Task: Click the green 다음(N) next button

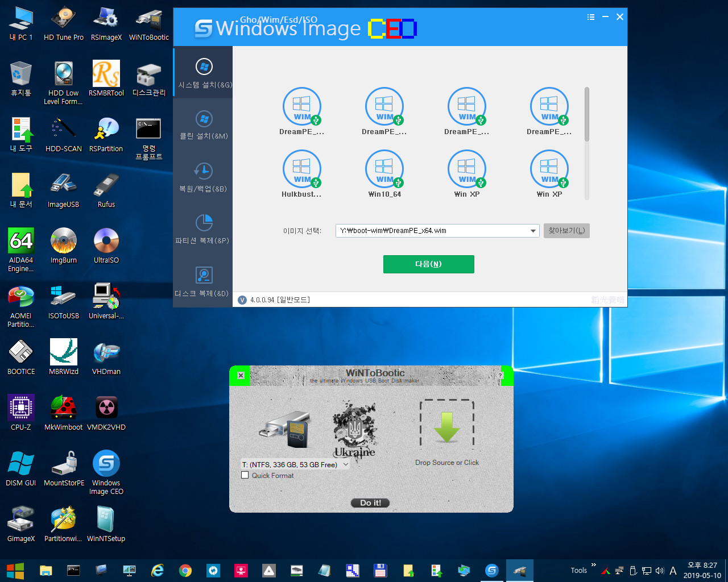Action: point(429,264)
